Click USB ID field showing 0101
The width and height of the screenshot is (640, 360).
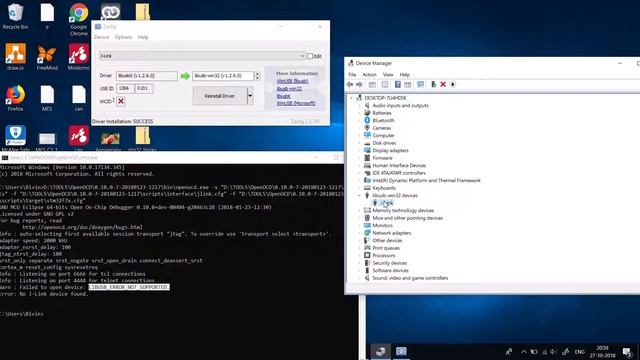coord(144,88)
